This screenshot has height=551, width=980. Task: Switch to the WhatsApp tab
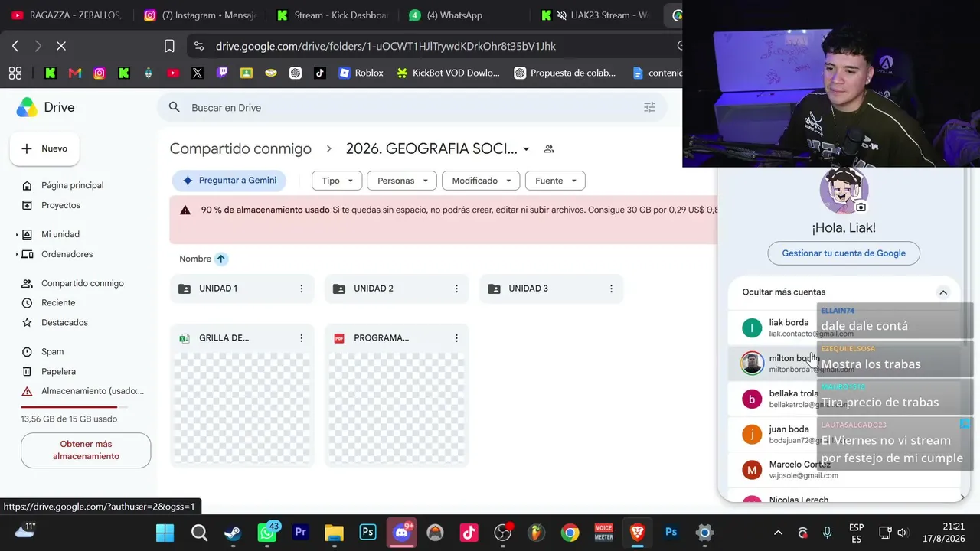point(465,15)
